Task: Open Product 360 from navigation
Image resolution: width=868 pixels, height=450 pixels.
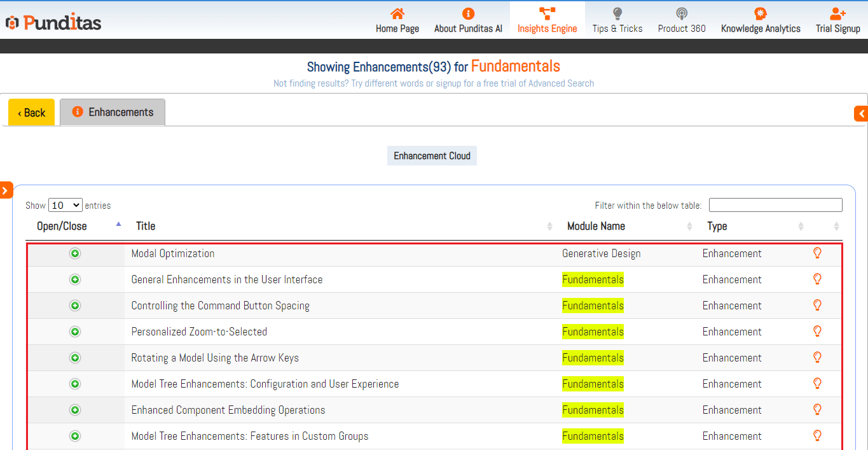Action: (682, 20)
